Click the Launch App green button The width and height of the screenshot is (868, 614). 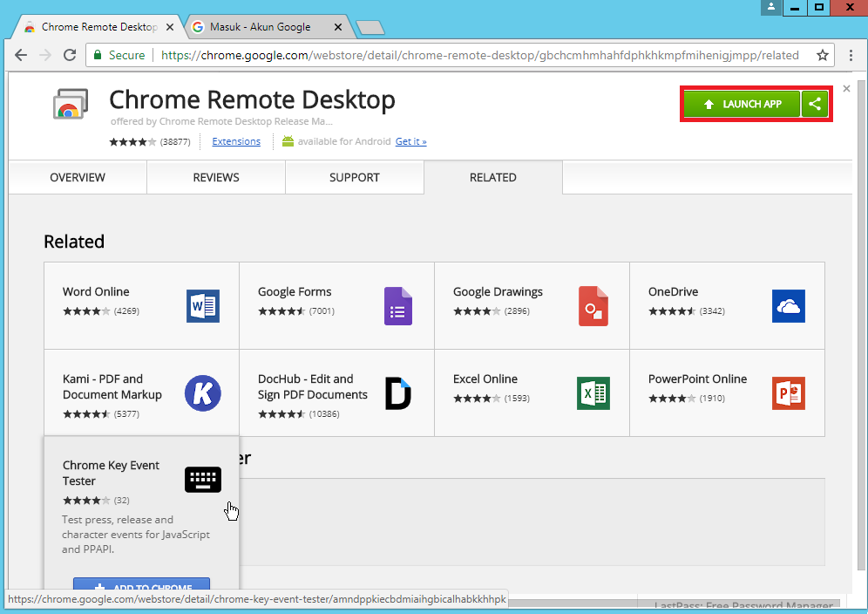[742, 104]
